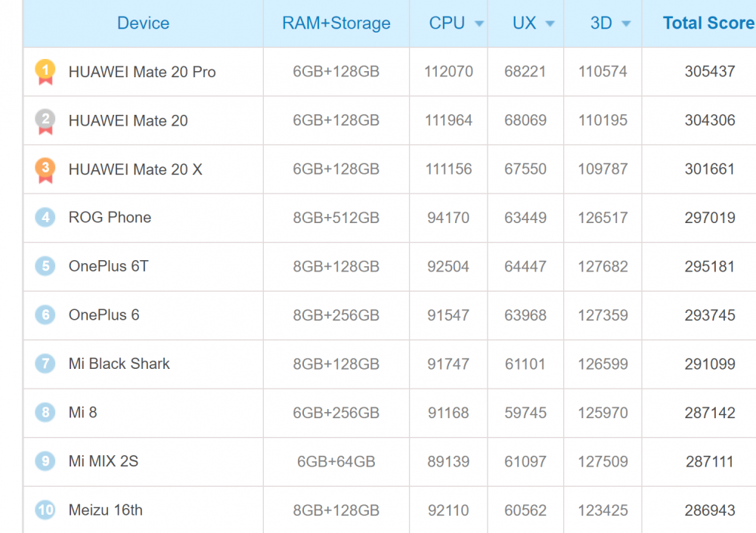Select total score 286943
756x533 pixels.
pos(710,510)
